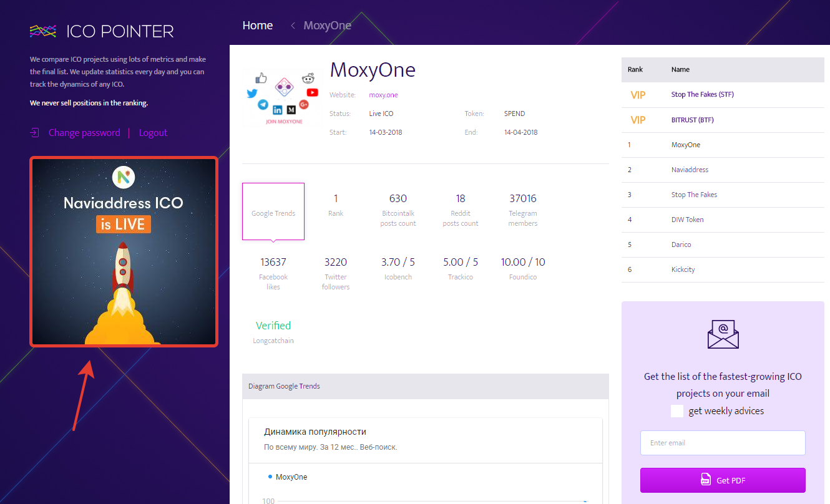
Task: Click the MoxyOne legend entry in the chart
Action: point(288,477)
